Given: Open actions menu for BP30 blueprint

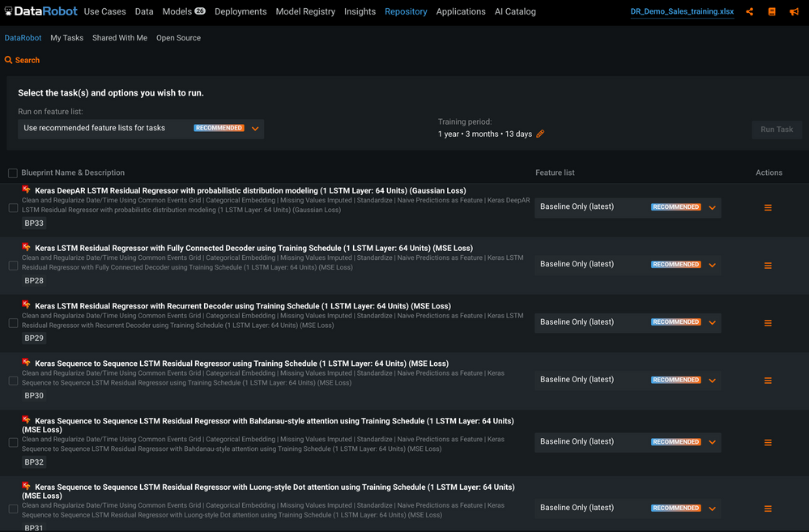Looking at the screenshot, I should tap(768, 381).
